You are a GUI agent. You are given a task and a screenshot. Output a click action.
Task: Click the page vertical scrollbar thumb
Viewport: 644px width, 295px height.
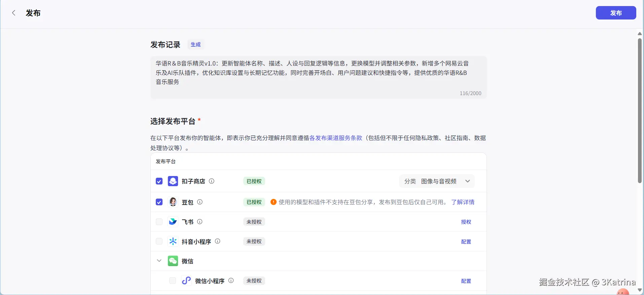(640, 110)
